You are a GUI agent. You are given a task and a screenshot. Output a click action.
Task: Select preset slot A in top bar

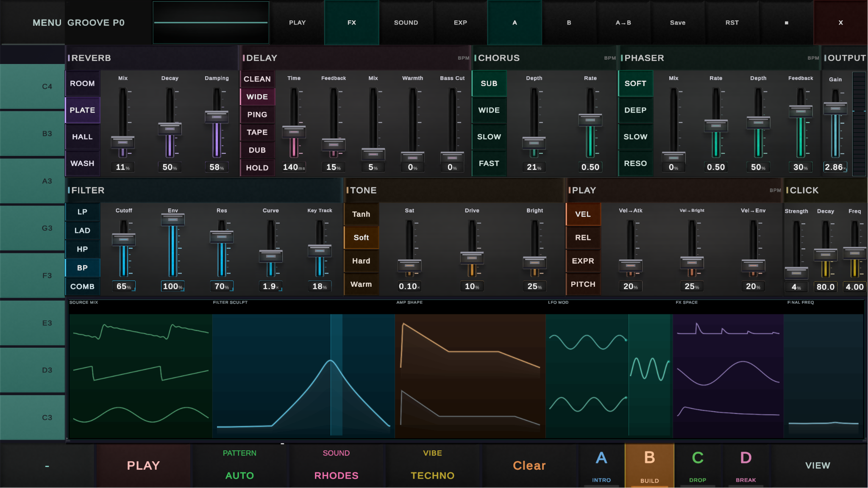515,22
